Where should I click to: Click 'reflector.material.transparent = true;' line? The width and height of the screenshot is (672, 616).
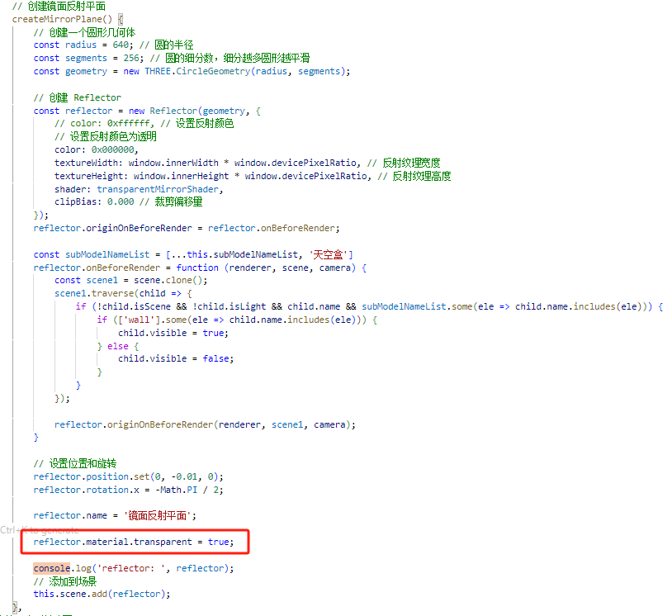click(x=134, y=543)
